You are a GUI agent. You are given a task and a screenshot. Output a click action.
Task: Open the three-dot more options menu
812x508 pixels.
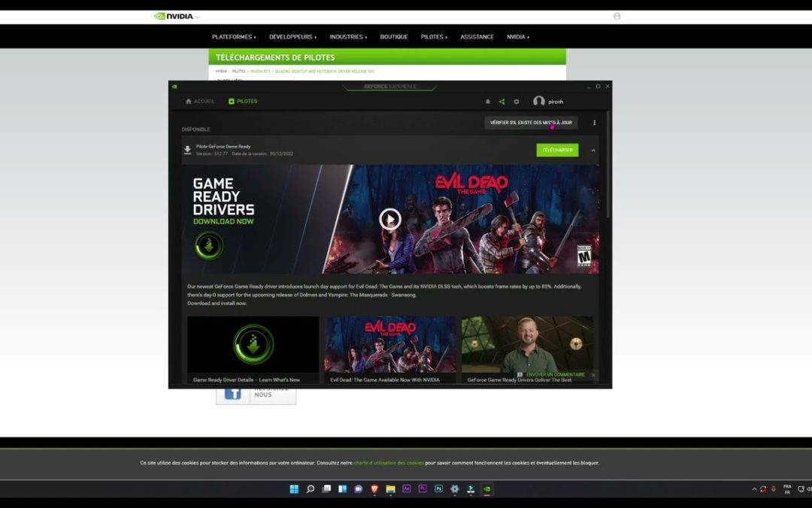coord(595,123)
